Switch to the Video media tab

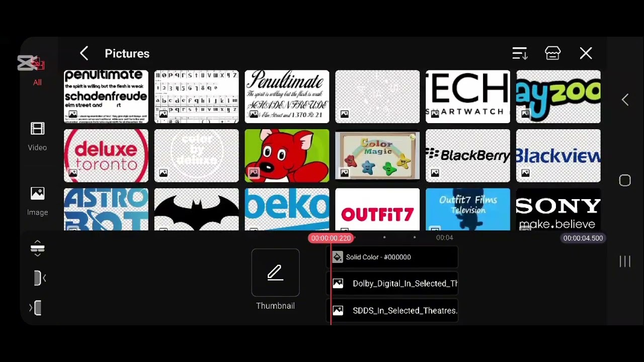point(37,137)
